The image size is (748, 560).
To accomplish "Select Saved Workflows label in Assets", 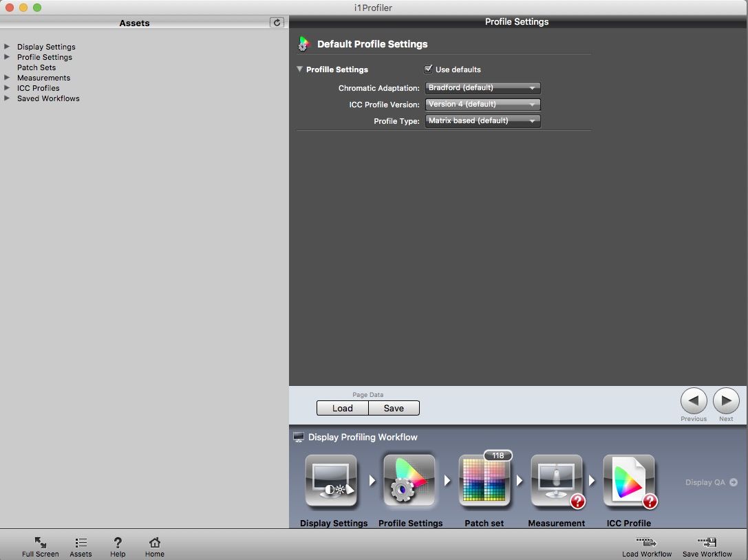I will [x=48, y=98].
